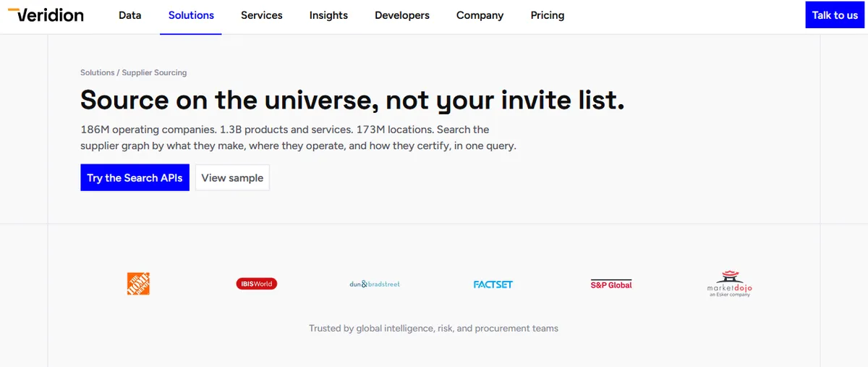
Task: Click the Talk to us button
Action: tap(835, 15)
